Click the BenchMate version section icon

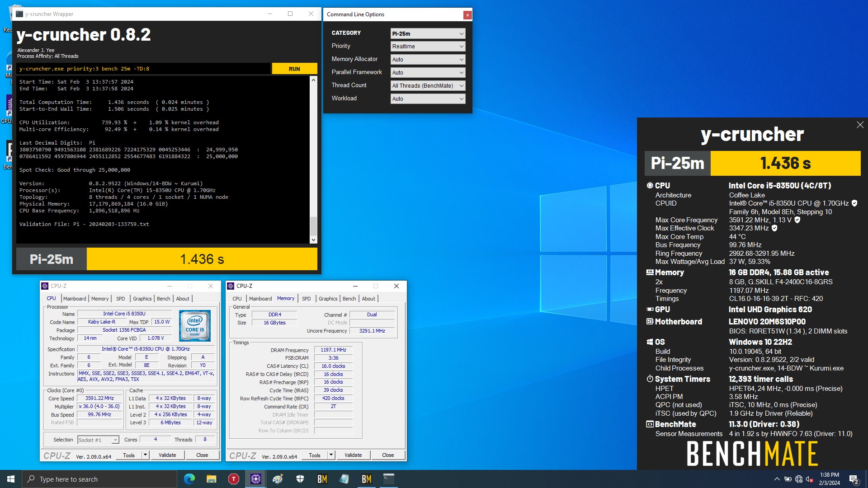650,424
